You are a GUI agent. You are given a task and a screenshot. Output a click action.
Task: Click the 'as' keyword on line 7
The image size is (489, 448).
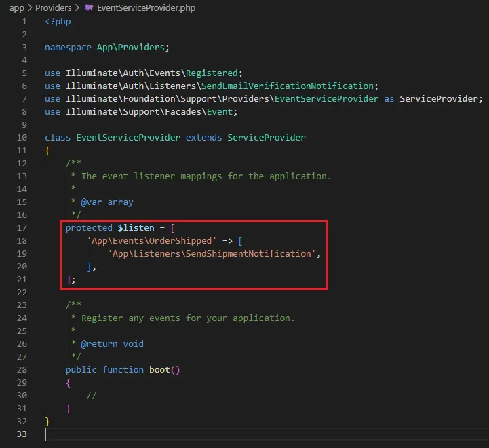pyautogui.click(x=389, y=99)
